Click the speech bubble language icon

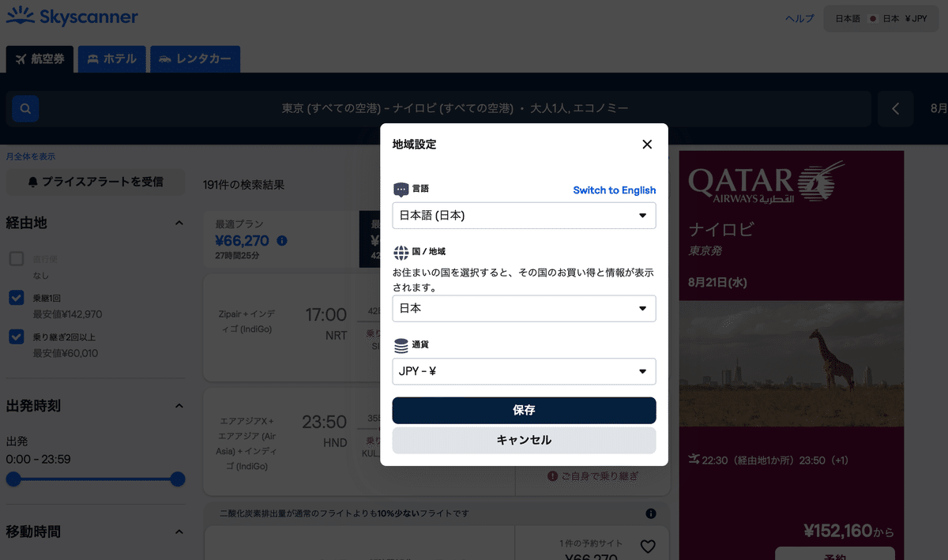[x=400, y=188]
